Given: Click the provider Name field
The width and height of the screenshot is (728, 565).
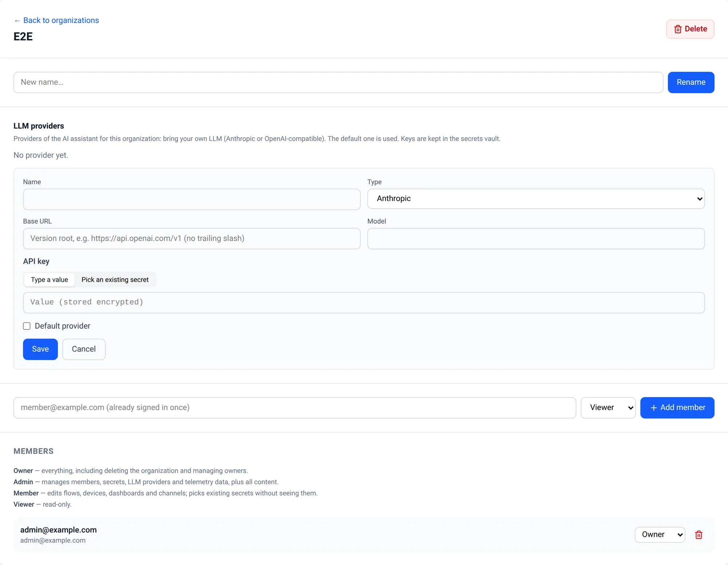Looking at the screenshot, I should click(191, 199).
